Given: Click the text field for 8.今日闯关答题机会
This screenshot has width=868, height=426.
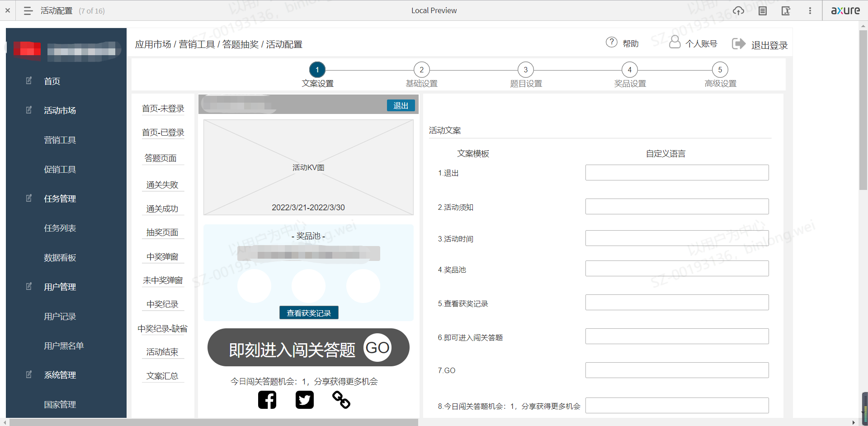Looking at the screenshot, I should pos(677,406).
